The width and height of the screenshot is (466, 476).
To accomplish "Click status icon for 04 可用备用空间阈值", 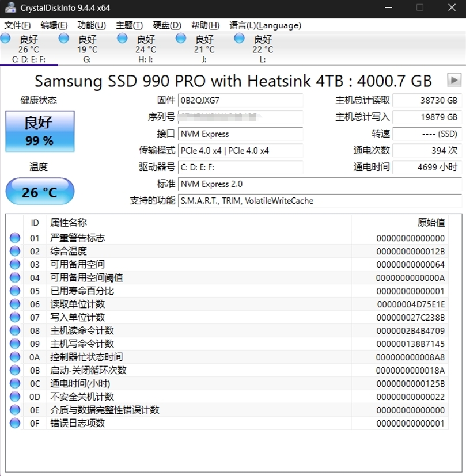I will tap(15, 277).
